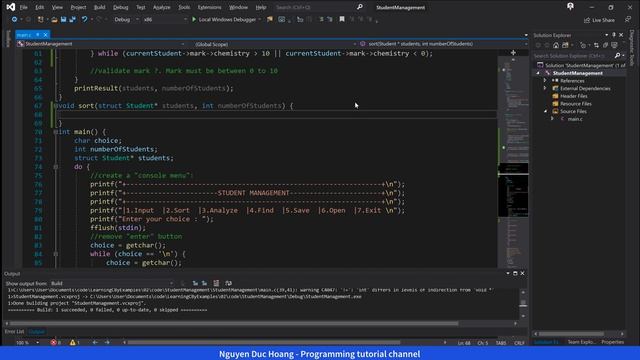Open the Debug menu

[x=120, y=7]
